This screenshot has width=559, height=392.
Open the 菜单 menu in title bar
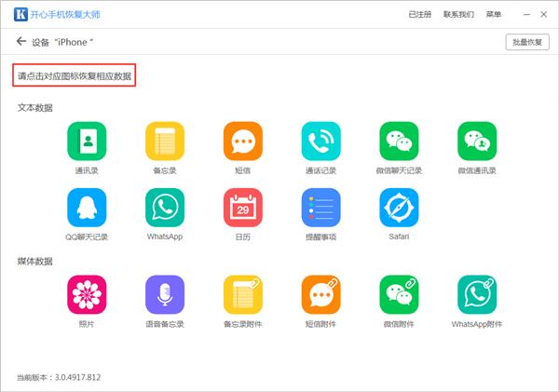click(x=493, y=15)
